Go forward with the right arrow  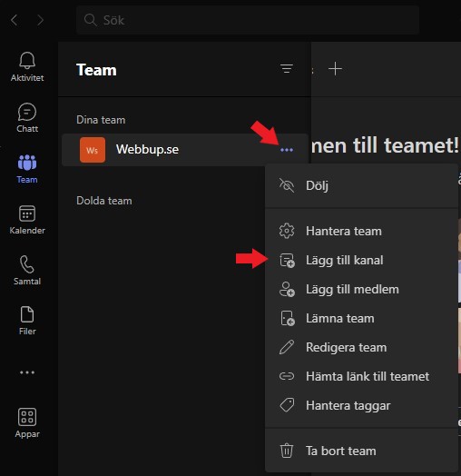coord(40,20)
